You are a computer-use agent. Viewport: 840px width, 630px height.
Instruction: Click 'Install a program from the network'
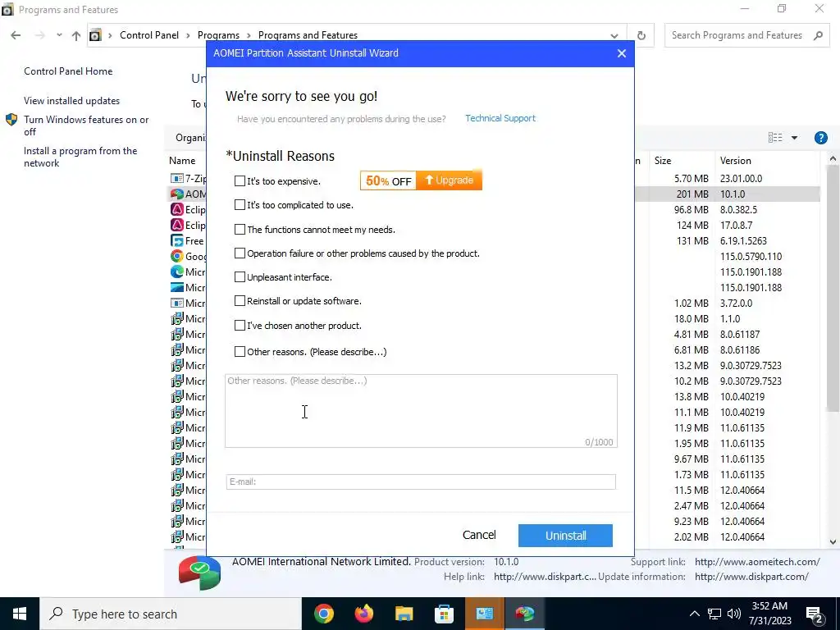[x=80, y=157]
